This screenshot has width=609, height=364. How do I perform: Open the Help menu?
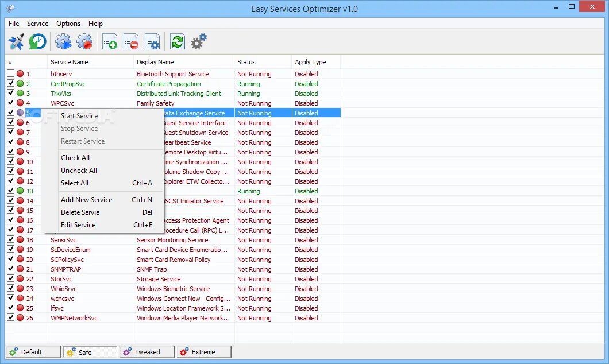(95, 24)
